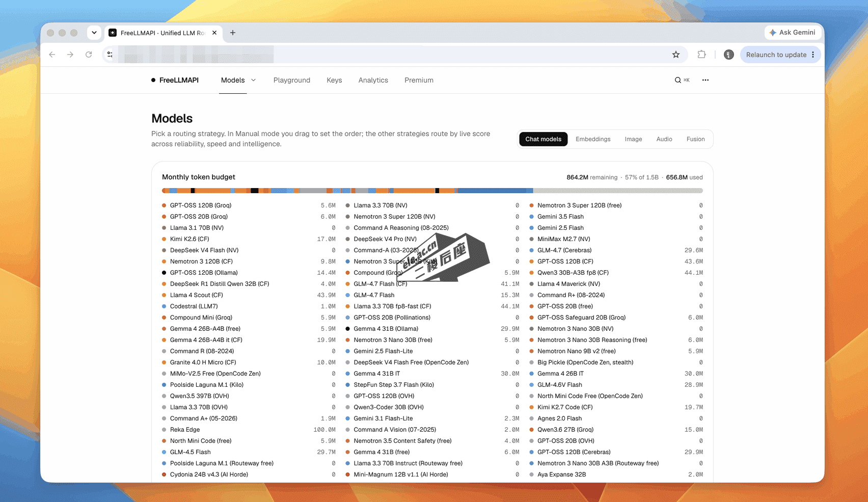The width and height of the screenshot is (868, 502).
Task: Click the GPT-OSS 120B (Groq) row
Action: pos(249,205)
